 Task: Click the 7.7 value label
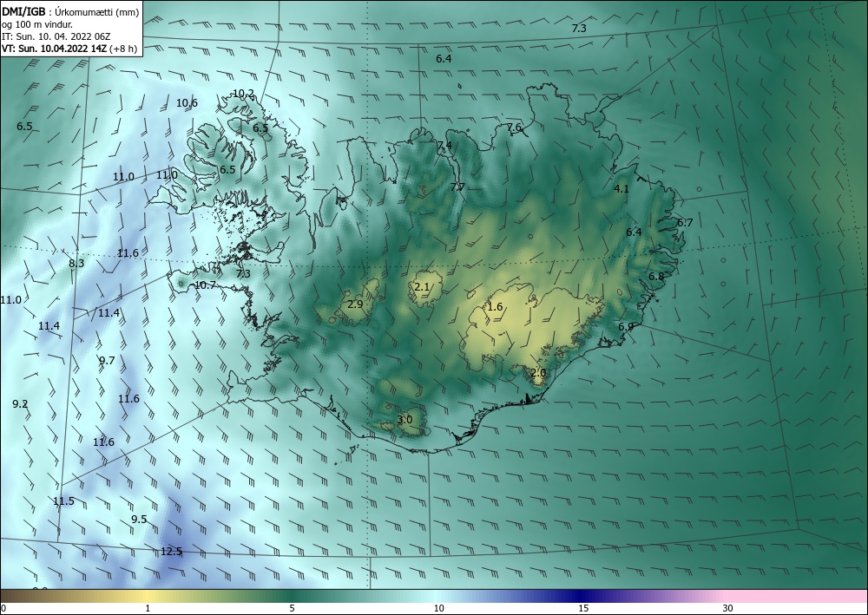(x=457, y=187)
